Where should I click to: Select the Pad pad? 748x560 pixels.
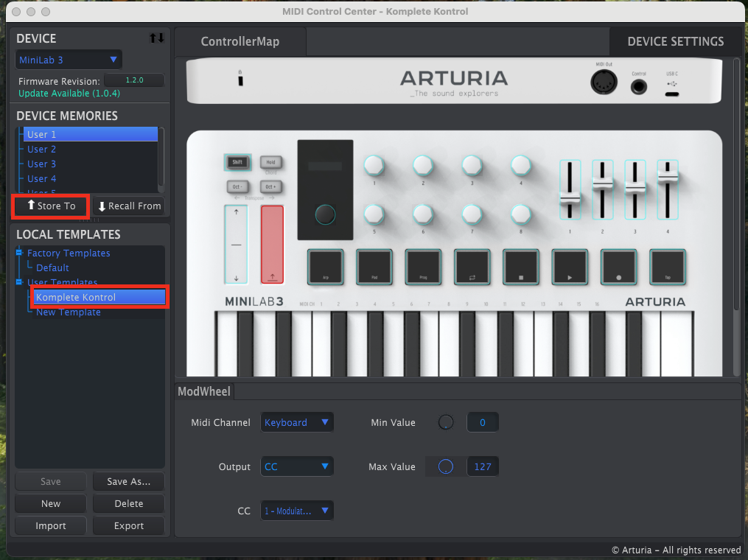(374, 267)
